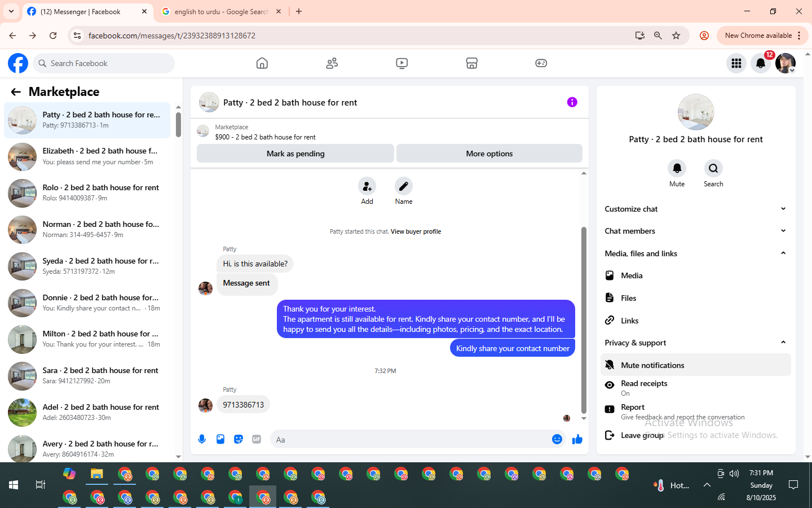Image resolution: width=812 pixels, height=508 pixels.
Task: Open Norman's conversation
Action: point(87,230)
